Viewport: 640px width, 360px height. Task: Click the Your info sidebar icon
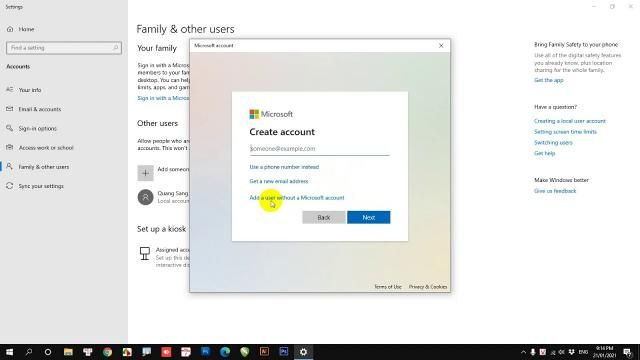[9, 89]
